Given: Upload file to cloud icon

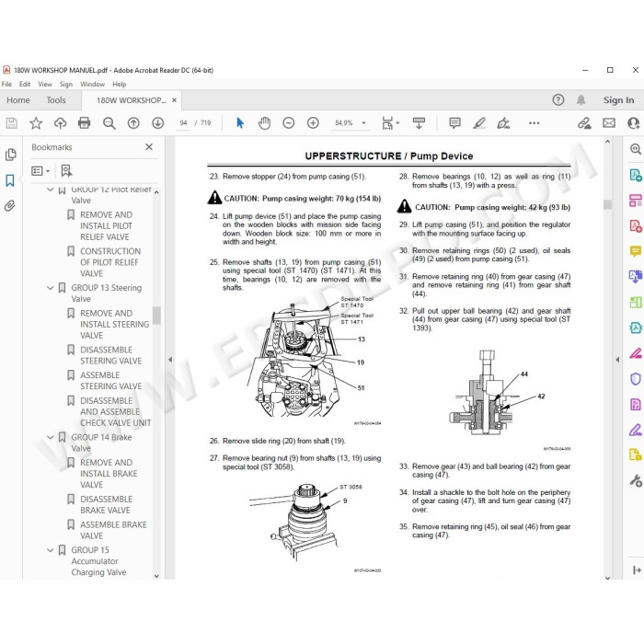Looking at the screenshot, I should [61, 122].
